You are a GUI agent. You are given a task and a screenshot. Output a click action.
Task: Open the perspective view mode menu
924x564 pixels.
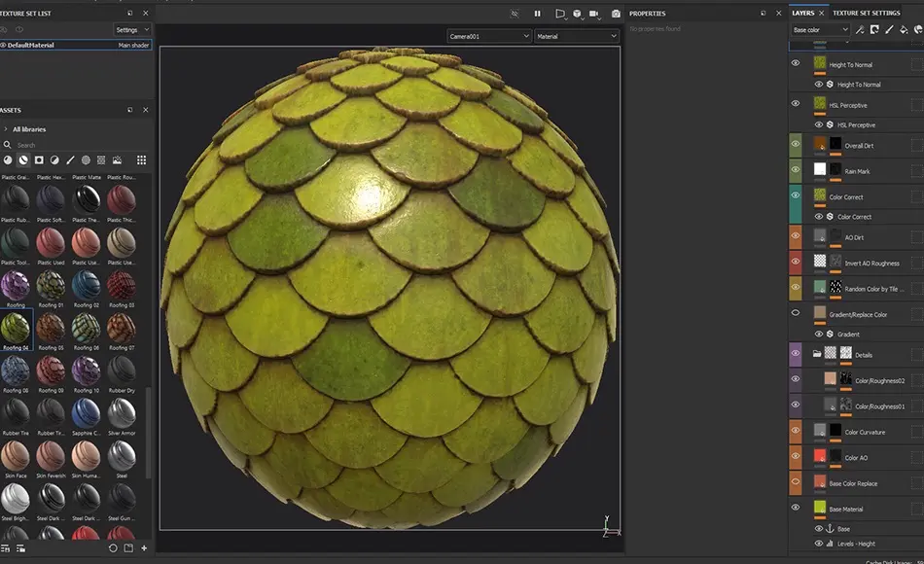(x=560, y=14)
